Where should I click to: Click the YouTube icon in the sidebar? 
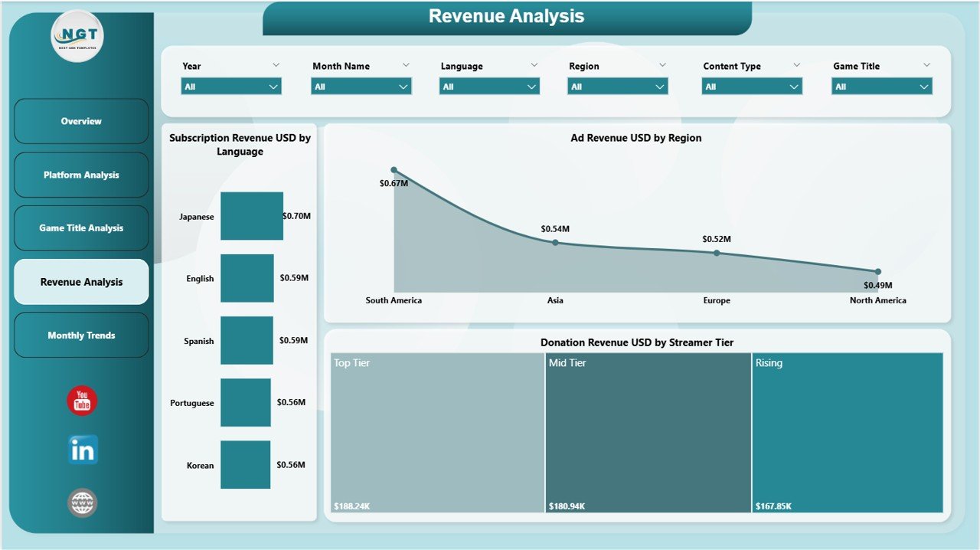point(81,400)
